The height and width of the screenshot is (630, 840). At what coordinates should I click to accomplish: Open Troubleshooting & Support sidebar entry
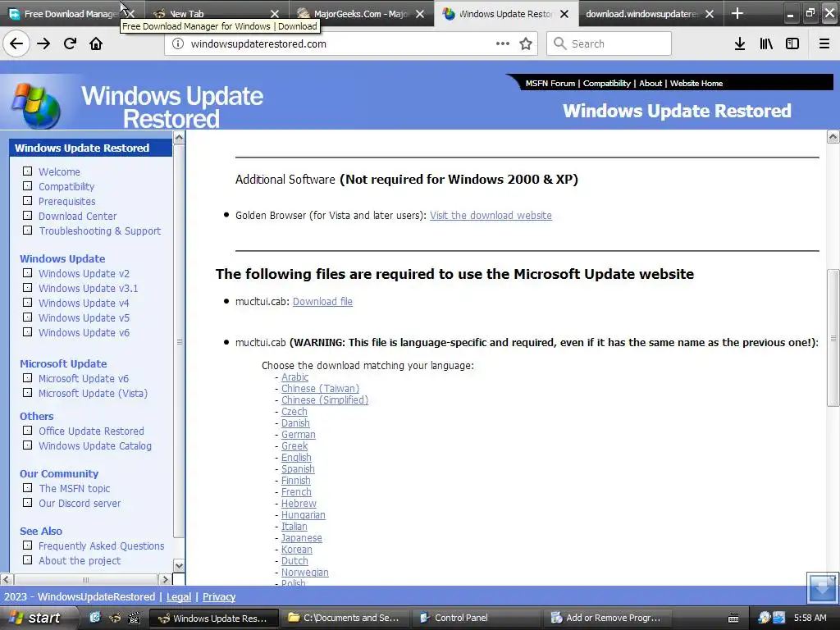[99, 231]
